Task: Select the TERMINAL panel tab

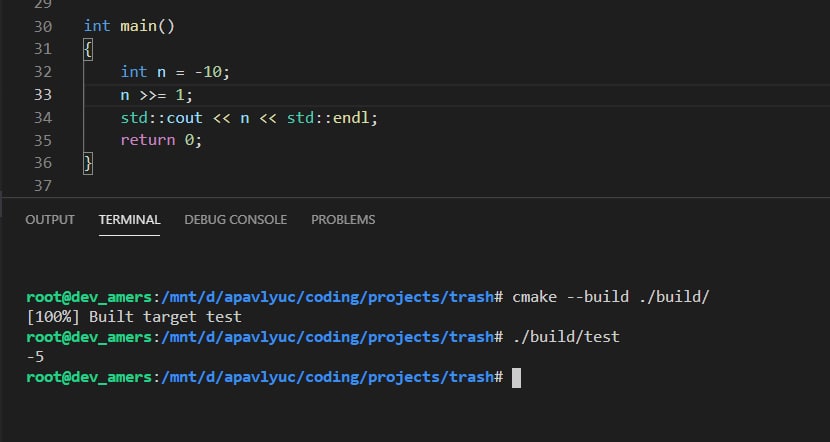Action: 129,220
